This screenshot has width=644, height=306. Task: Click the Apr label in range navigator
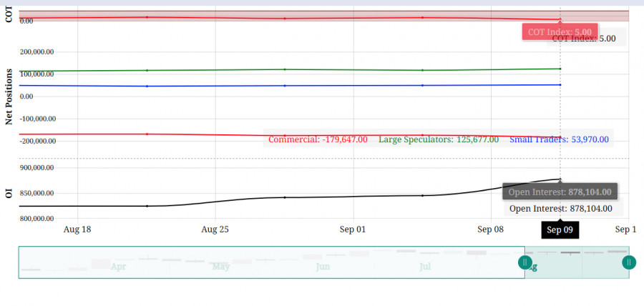118,267
